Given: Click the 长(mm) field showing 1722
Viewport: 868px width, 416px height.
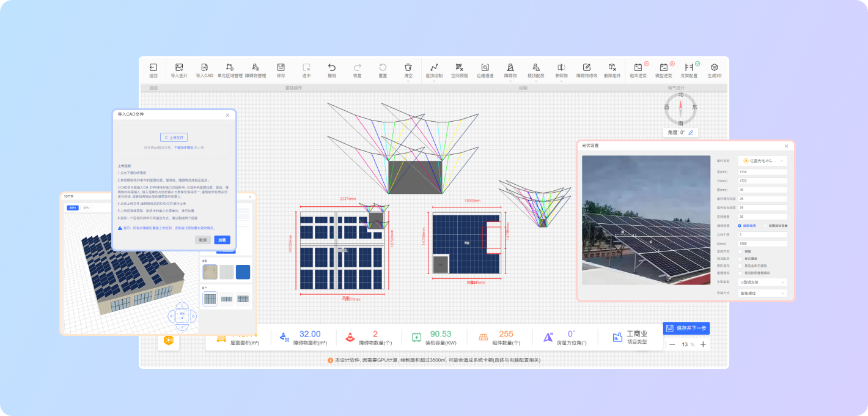Looking at the screenshot, I should (x=763, y=181).
